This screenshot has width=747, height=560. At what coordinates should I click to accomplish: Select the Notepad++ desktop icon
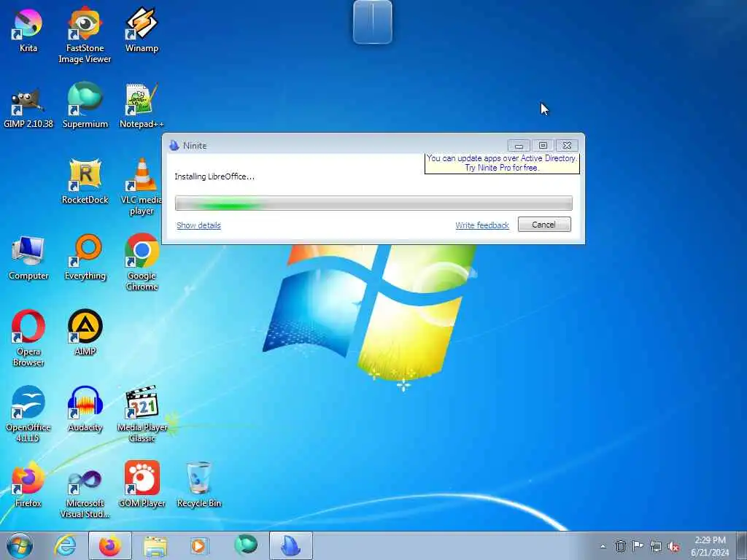(142, 106)
